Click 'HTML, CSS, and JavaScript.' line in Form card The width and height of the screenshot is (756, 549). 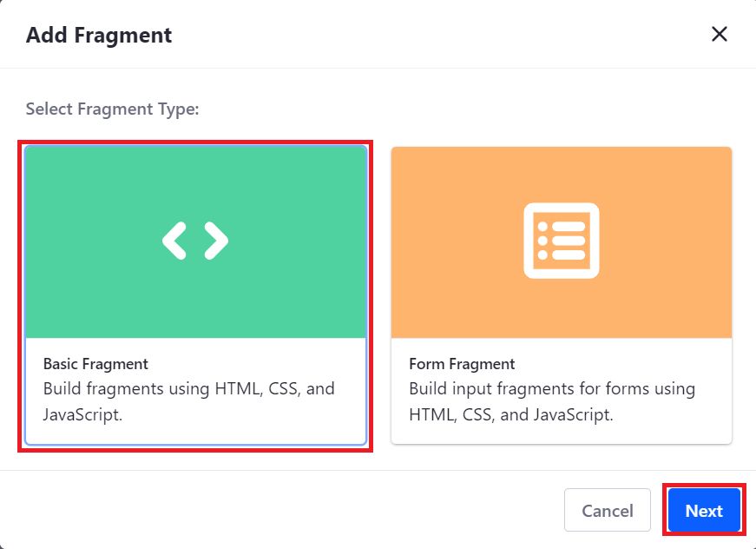coord(511,414)
